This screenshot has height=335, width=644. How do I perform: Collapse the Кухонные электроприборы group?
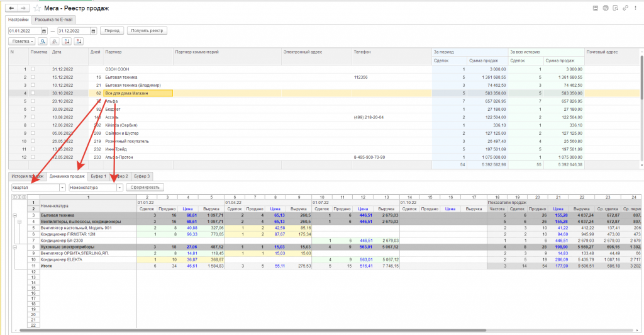coord(15,247)
